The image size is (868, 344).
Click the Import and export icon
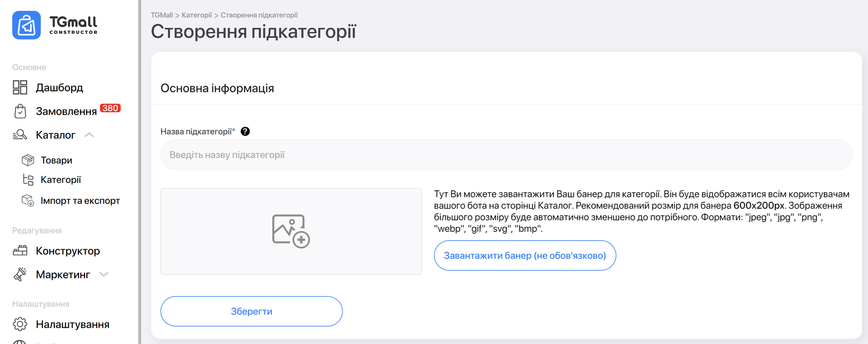pos(28,200)
